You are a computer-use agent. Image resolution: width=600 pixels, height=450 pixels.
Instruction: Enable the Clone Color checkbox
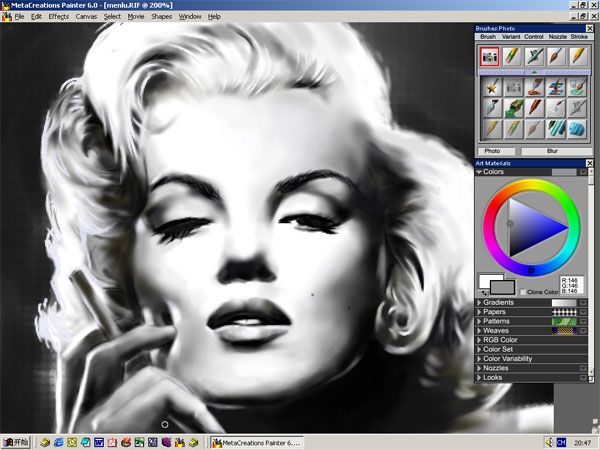pyautogui.click(x=523, y=292)
